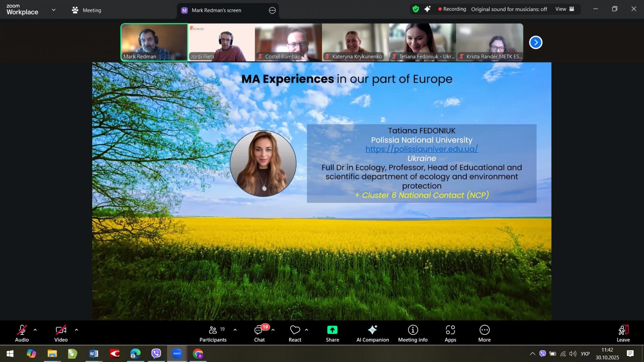Switch to the Meeting tab
Screen dimensions: 644x362
(x=87, y=10)
